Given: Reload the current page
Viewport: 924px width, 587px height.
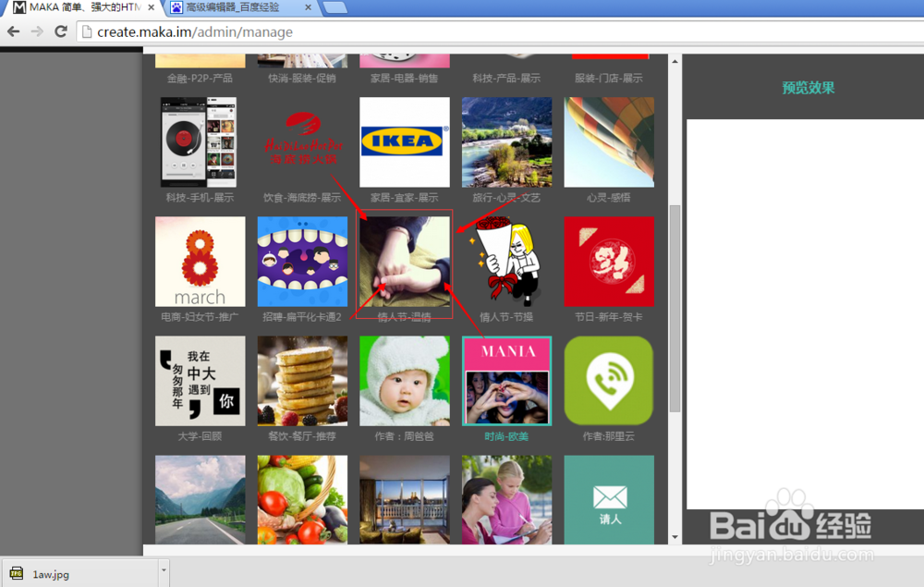Looking at the screenshot, I should pyautogui.click(x=60, y=31).
